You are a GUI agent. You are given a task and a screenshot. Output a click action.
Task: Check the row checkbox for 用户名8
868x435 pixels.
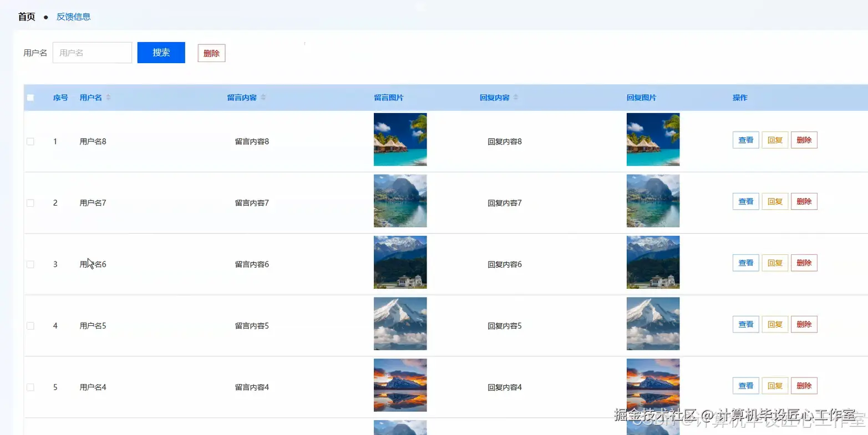(x=31, y=141)
